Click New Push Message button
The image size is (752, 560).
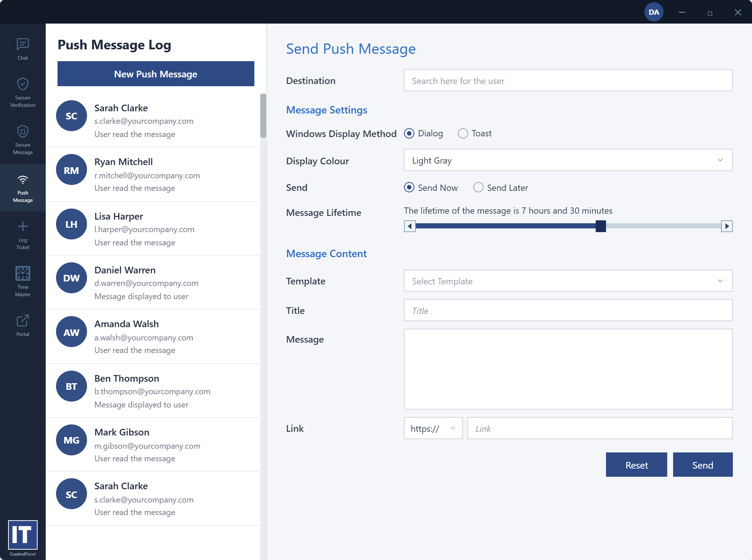click(156, 74)
